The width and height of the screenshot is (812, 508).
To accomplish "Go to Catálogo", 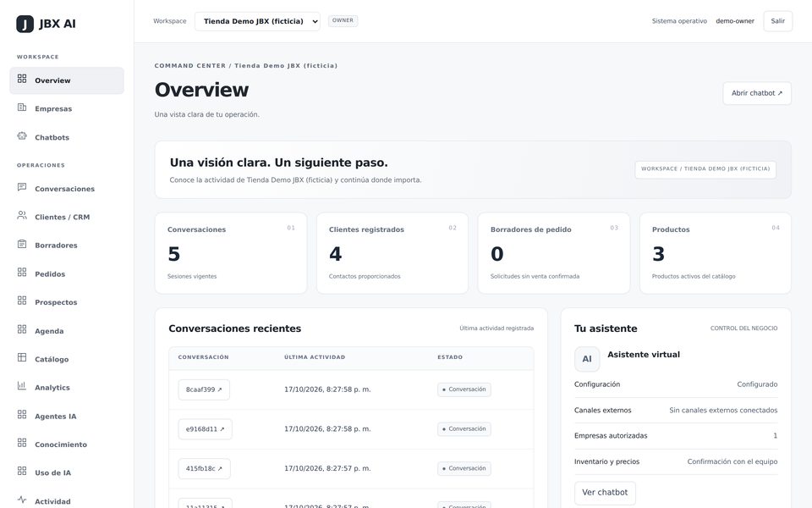I will 67,359.
